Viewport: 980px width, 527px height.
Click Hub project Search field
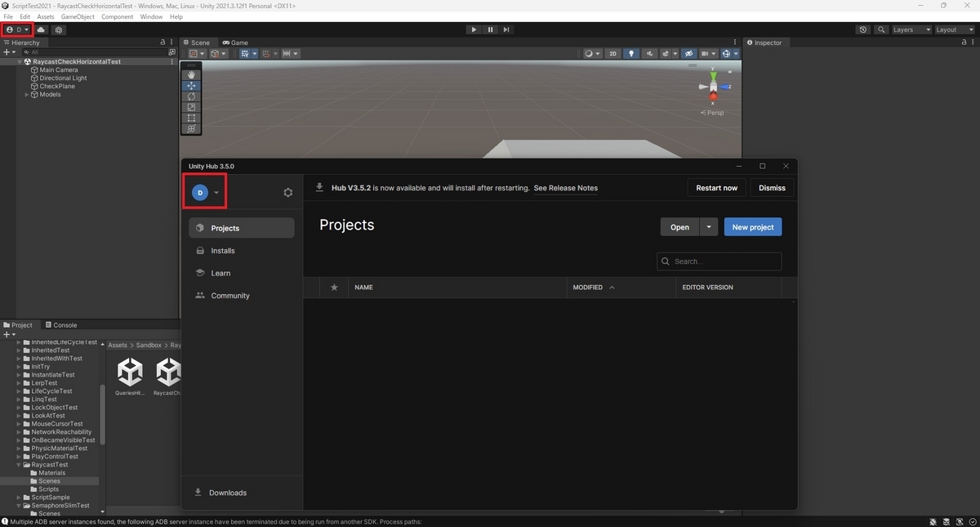(x=719, y=261)
